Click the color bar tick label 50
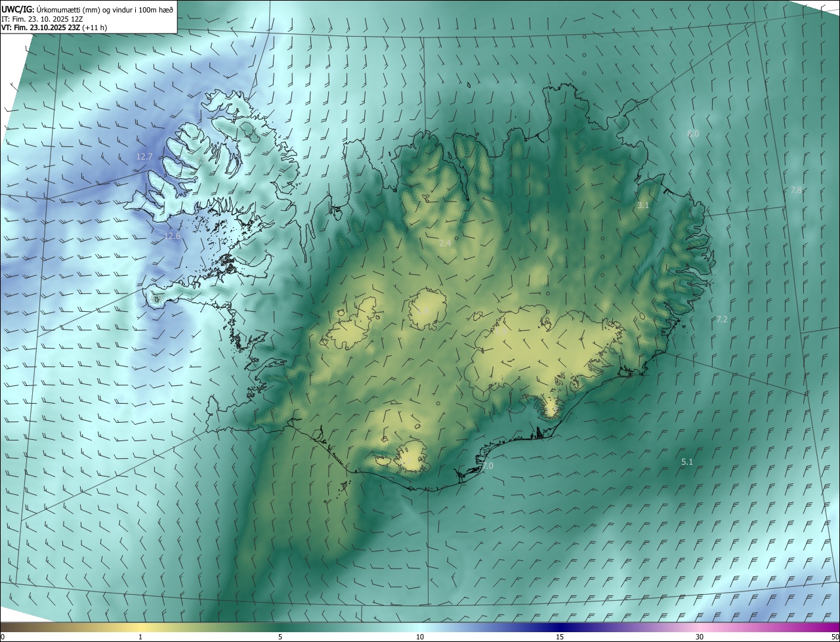840x642 pixels. click(834, 637)
